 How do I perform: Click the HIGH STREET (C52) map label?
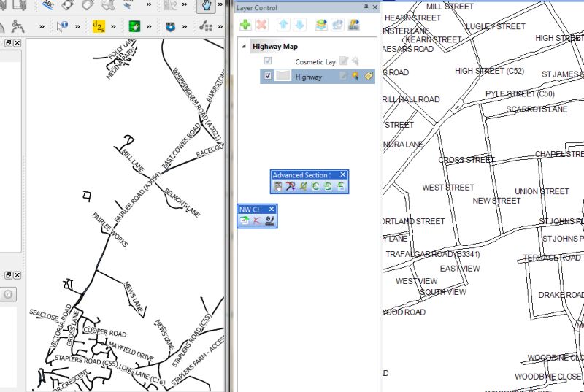pyautogui.click(x=489, y=71)
